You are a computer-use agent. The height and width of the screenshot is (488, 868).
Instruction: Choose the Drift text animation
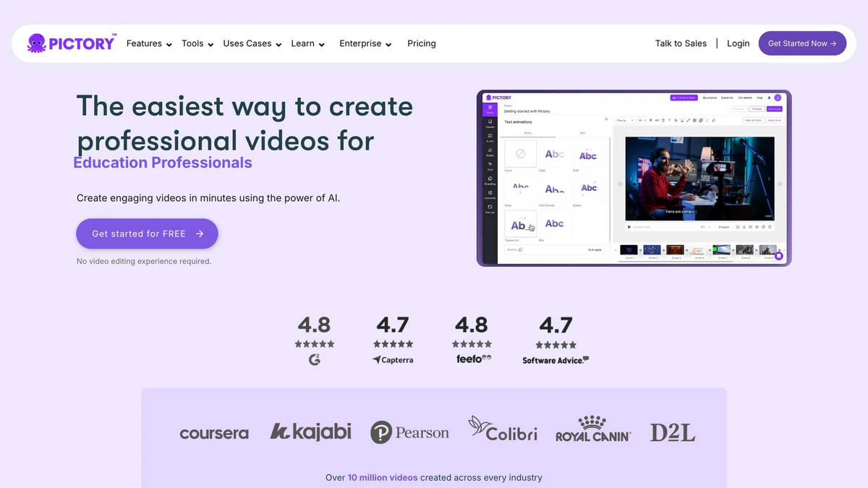(589, 153)
